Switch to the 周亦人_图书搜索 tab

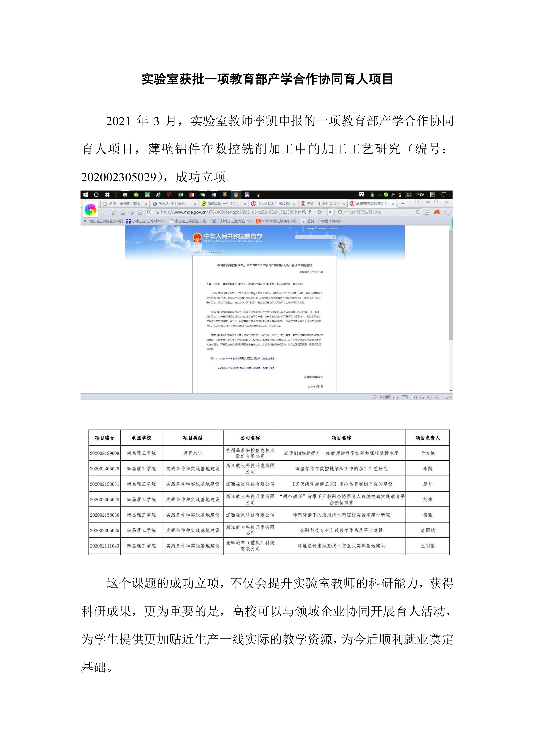(x=172, y=204)
